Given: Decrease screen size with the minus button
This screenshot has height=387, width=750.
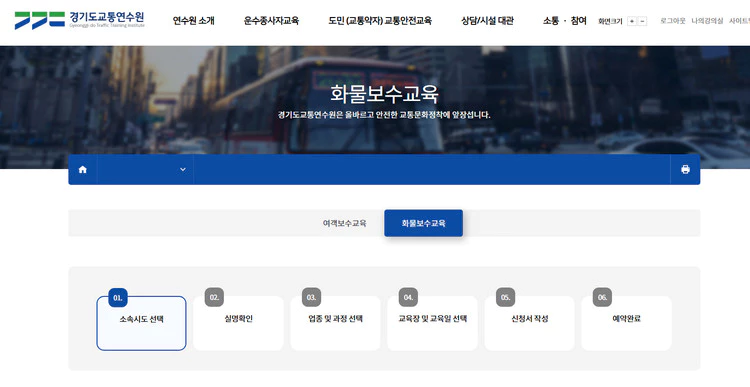Looking at the screenshot, I should [x=642, y=21].
